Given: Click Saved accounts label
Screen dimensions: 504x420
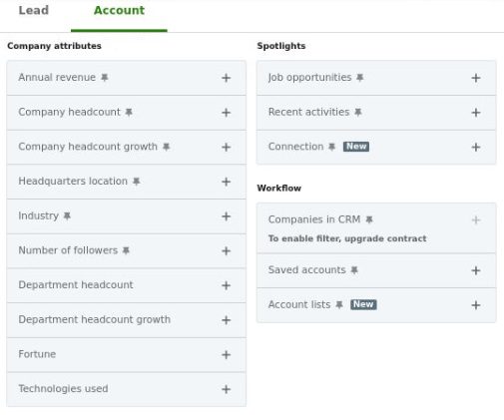Looking at the screenshot, I should point(307,270).
